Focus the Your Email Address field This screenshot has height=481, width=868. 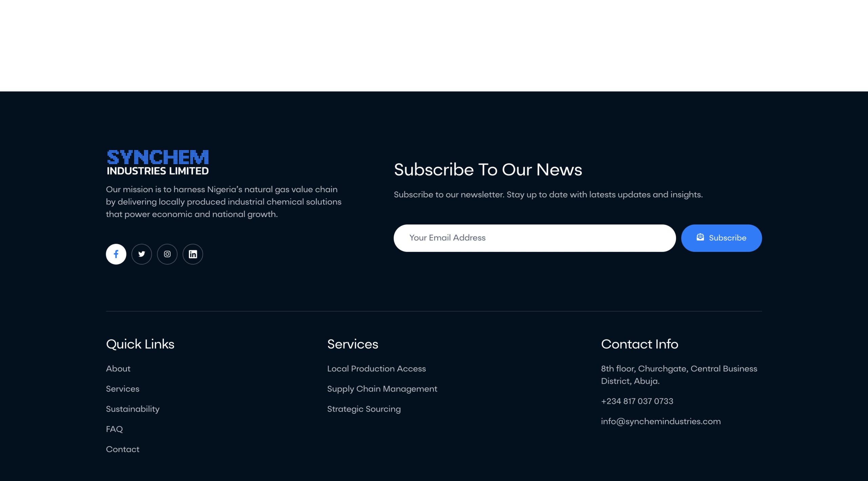point(534,238)
